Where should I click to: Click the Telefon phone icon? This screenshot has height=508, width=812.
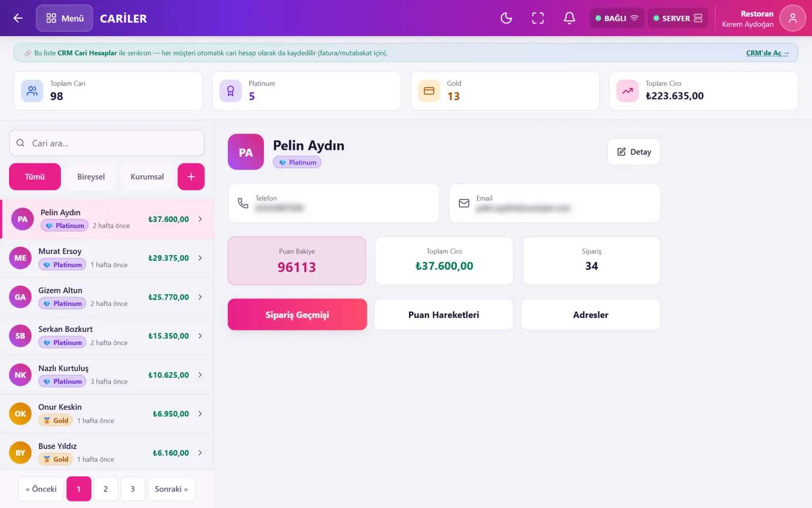[x=243, y=203]
